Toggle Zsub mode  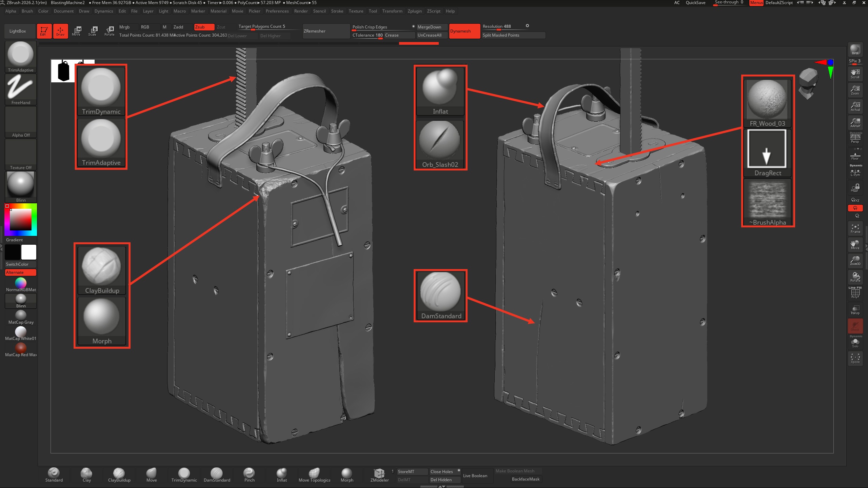204,27
